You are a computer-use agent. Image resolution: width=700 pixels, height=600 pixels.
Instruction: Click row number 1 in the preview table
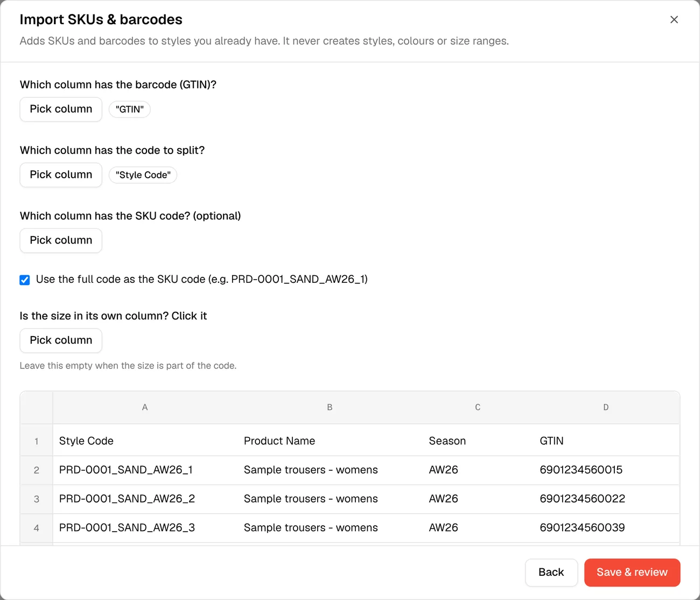point(37,441)
